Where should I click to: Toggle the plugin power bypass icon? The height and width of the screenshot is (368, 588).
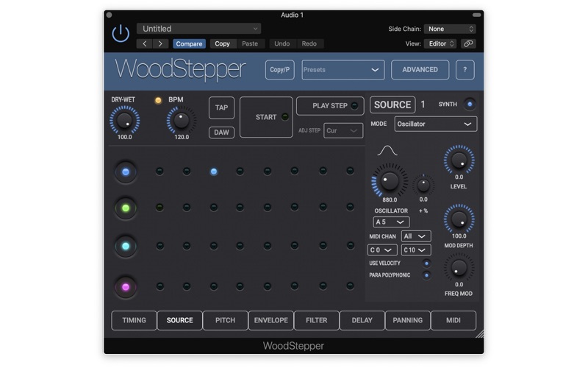coord(121,33)
